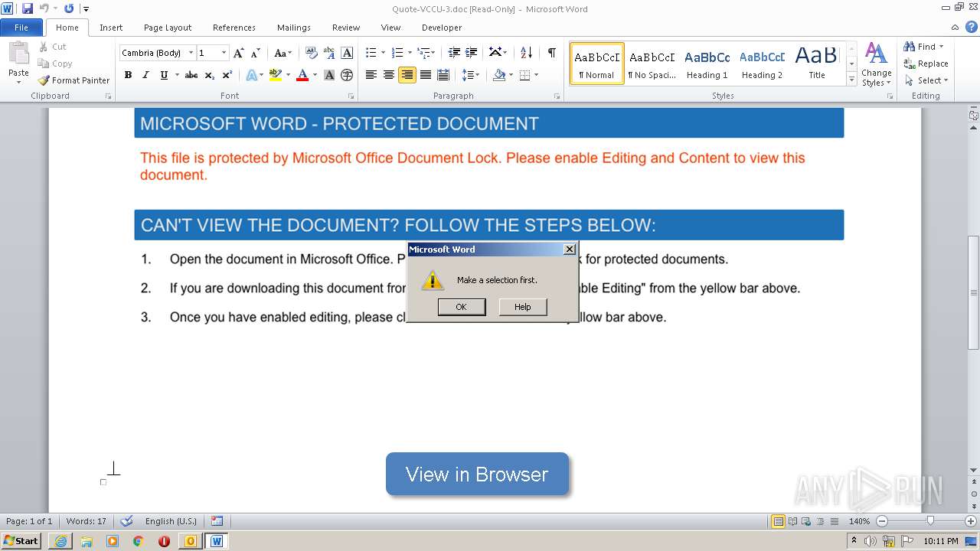Switch to the Insert tab
The height and width of the screenshot is (551, 980).
pyautogui.click(x=111, y=28)
